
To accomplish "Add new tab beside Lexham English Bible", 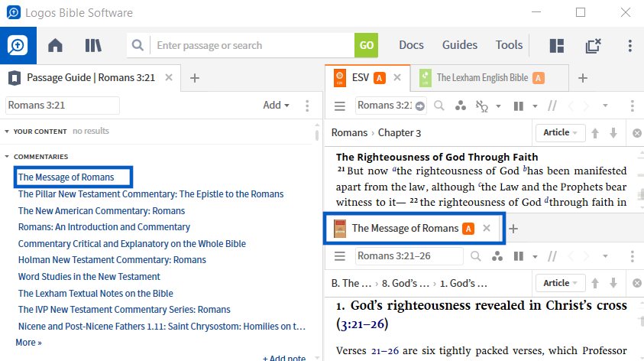I will click(x=583, y=78).
